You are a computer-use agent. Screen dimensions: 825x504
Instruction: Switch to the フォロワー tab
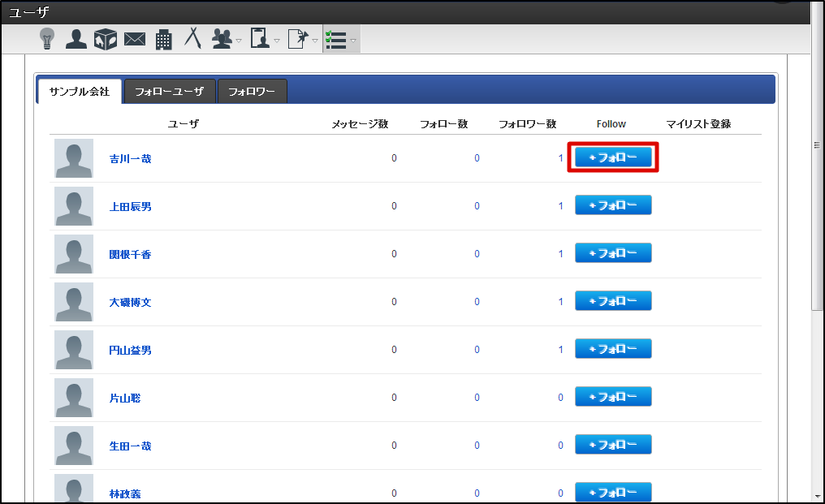pos(252,92)
